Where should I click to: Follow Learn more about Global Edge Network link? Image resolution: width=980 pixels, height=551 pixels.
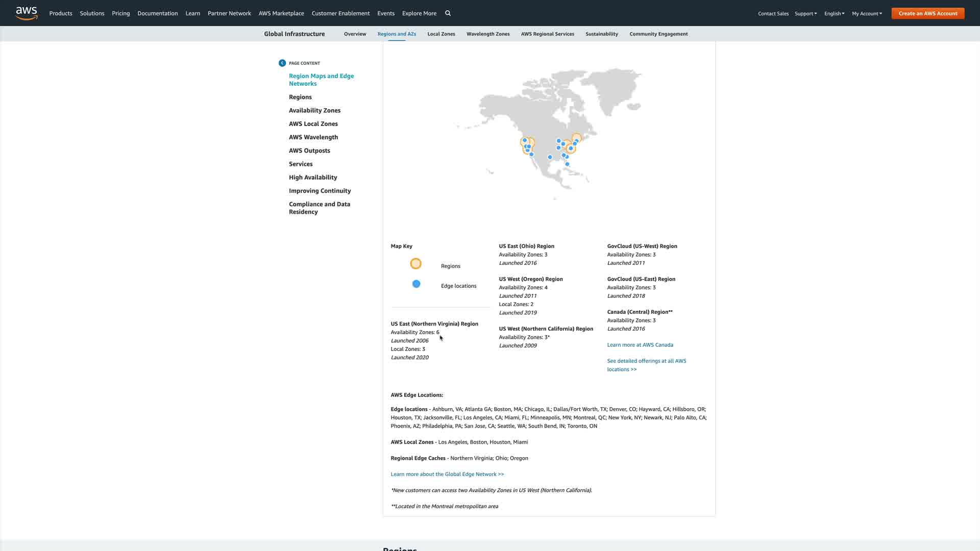pyautogui.click(x=447, y=474)
